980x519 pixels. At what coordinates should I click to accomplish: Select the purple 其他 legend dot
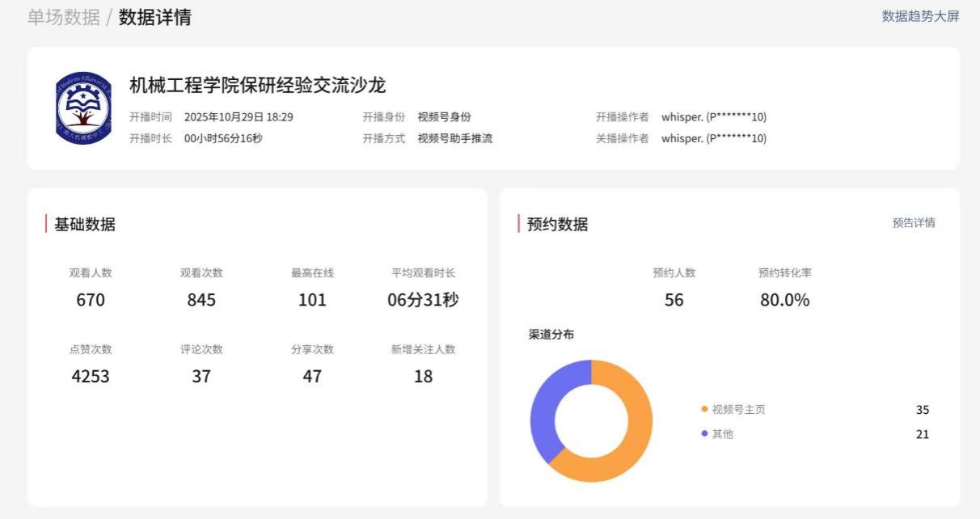tap(704, 434)
